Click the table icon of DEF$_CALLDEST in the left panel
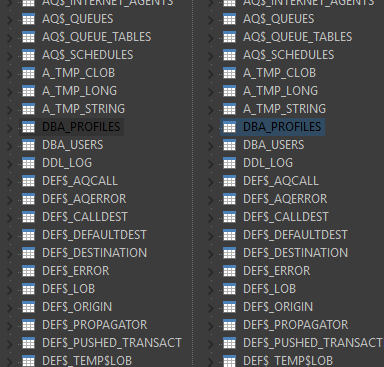Viewport: 384px width, 367px height. [x=28, y=217]
